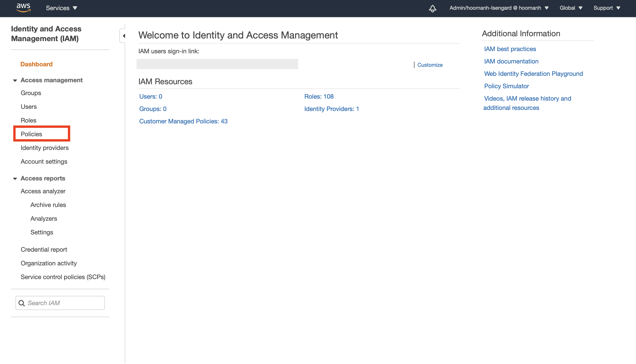Screen dimensions: 636x364
Task: Open Videos, IAM release history link
Action: pyautogui.click(x=527, y=103)
